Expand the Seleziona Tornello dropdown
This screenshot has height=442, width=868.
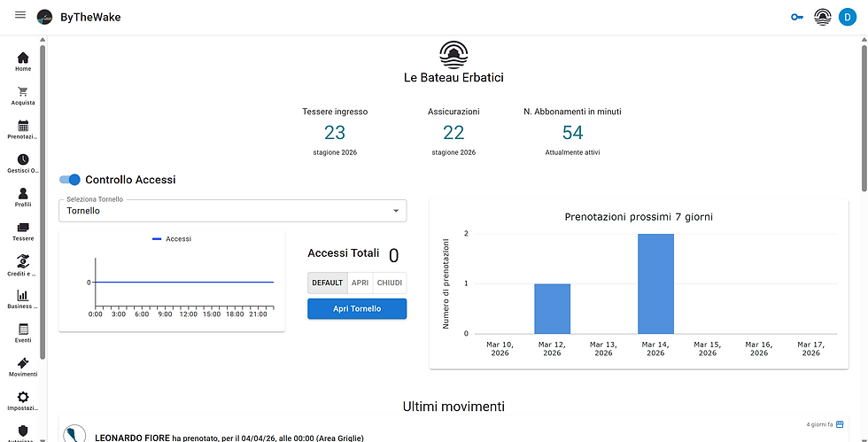coord(232,211)
